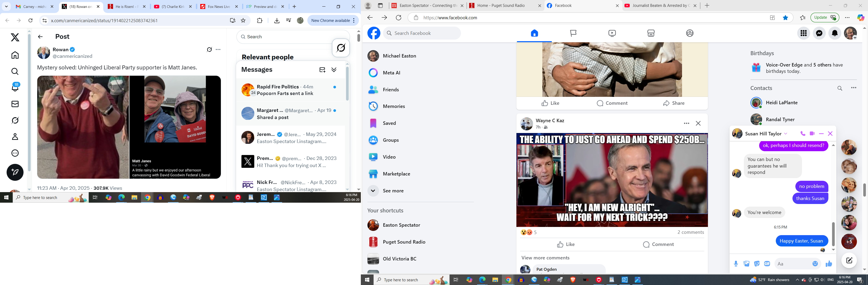Toggle Edge favorites star for Facebook
This screenshot has width=868, height=285.
point(785,18)
